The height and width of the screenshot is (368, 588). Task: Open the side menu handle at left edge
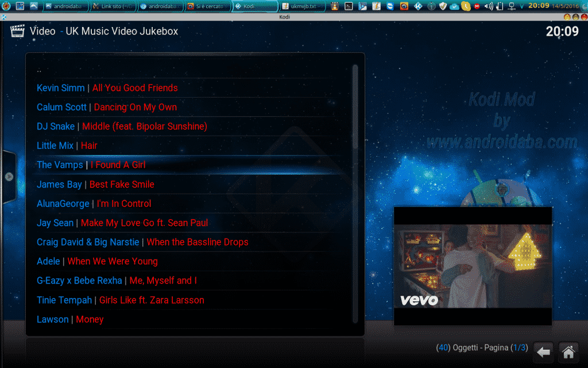pyautogui.click(x=9, y=177)
